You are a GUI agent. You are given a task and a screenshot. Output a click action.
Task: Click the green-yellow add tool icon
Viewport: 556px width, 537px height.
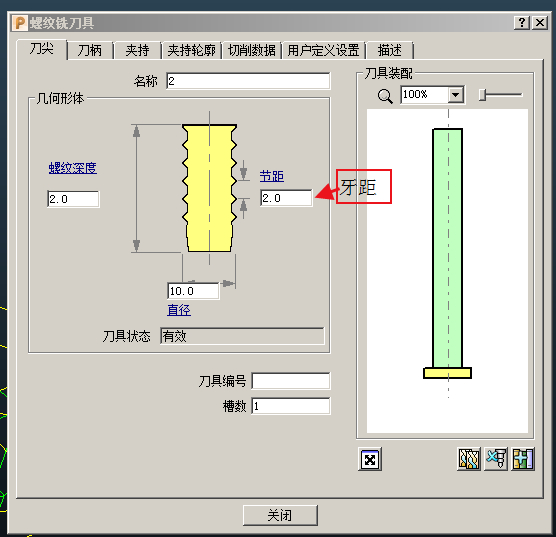click(523, 459)
